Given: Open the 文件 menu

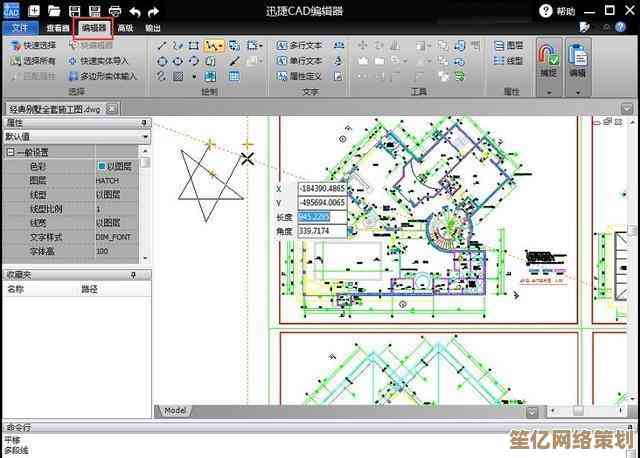Looking at the screenshot, I should 20,28.
